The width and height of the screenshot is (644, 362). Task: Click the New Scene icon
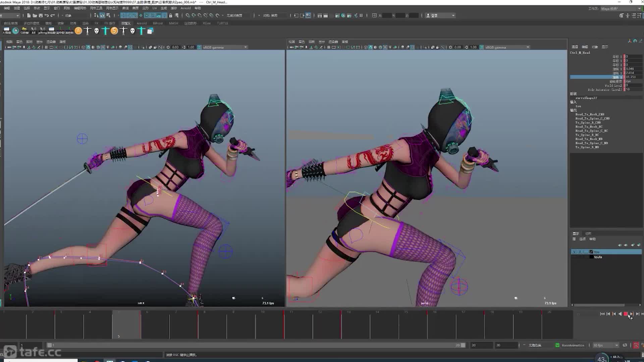click(x=29, y=15)
